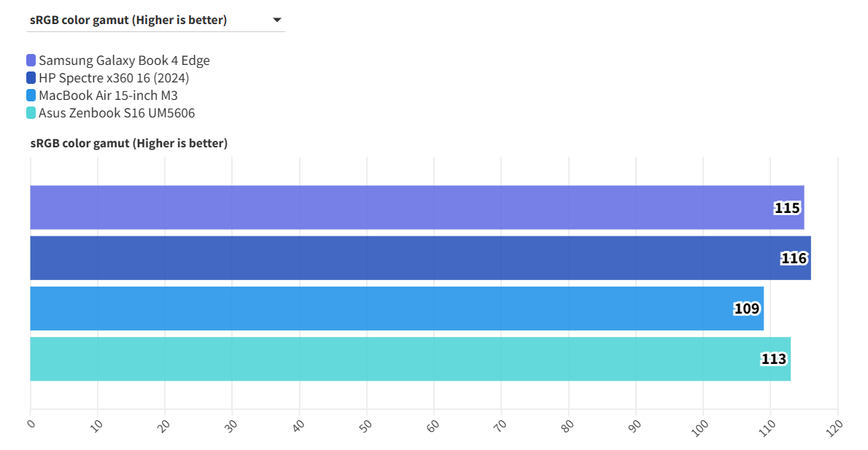The height and width of the screenshot is (450, 868).
Task: Toggle the Samsung Galaxy Book 4 Edge legend label
Action: 124,61
